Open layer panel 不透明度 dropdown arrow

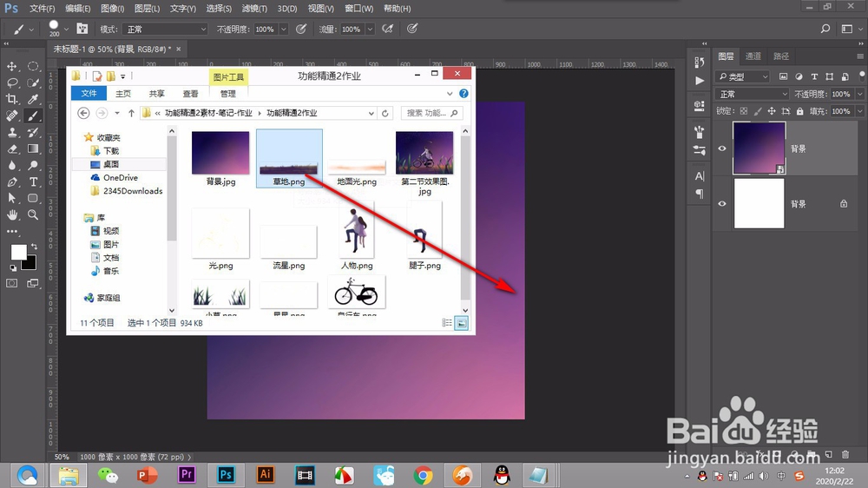pos(859,94)
